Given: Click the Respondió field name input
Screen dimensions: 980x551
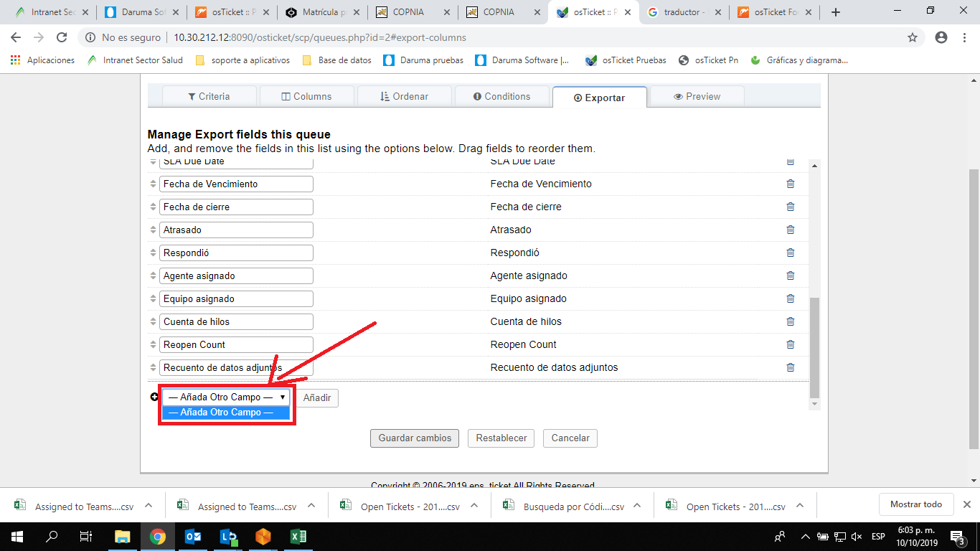Looking at the screenshot, I should [236, 253].
